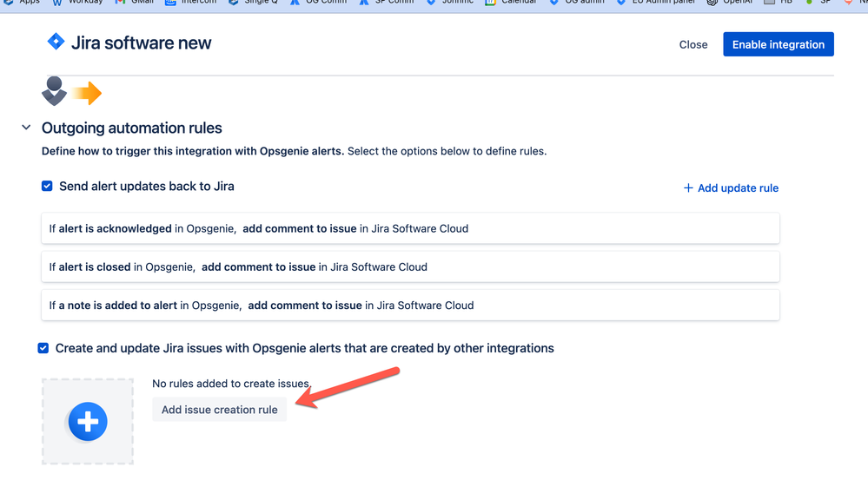This screenshot has width=868, height=480.
Task: Click the orange outgoing arrow icon
Action: (x=87, y=93)
